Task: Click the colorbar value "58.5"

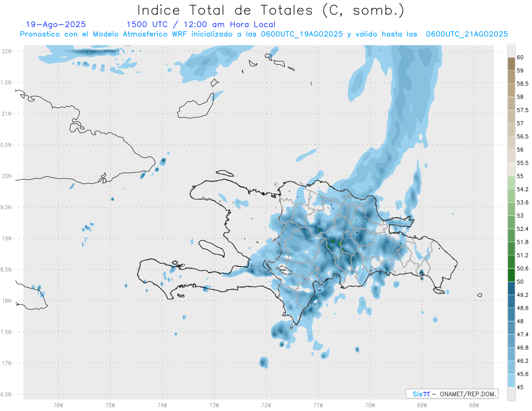Action: [x=522, y=84]
